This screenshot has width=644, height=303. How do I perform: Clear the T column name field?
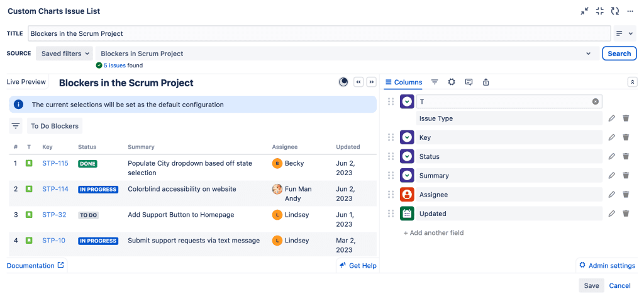(x=595, y=101)
